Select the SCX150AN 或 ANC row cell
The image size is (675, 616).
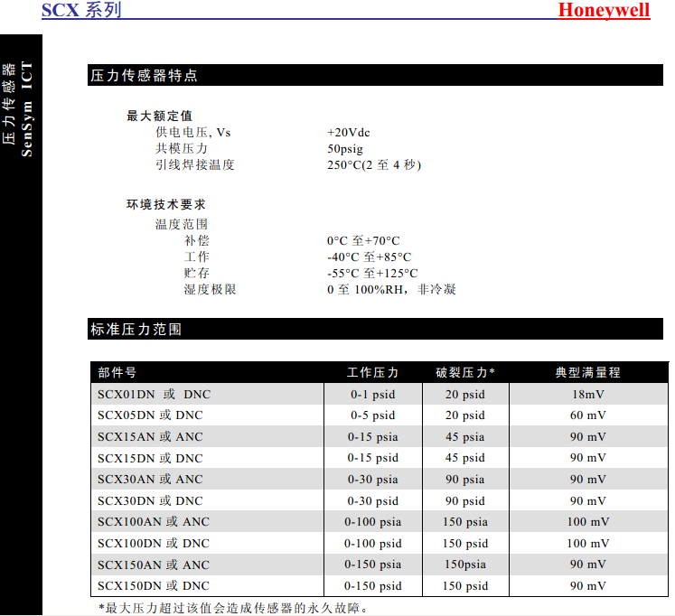point(208,565)
